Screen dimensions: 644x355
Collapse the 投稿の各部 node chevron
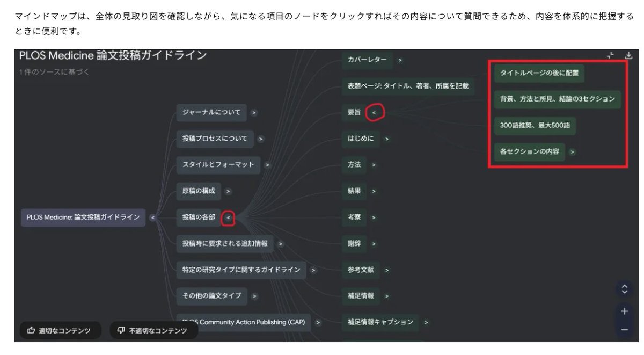pyautogui.click(x=228, y=218)
